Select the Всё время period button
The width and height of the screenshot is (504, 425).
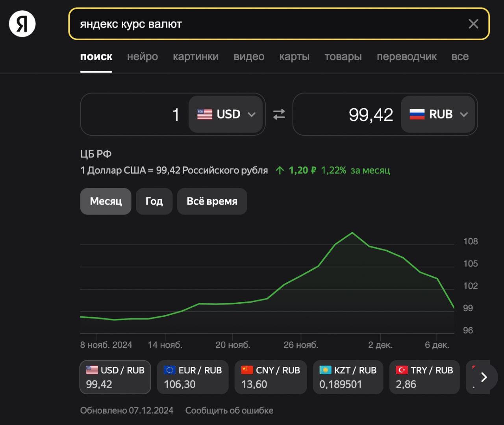click(x=212, y=201)
